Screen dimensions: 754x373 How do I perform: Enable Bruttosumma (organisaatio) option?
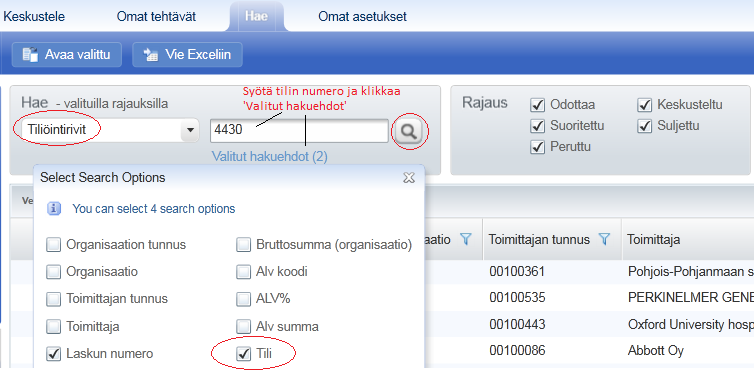(244, 245)
